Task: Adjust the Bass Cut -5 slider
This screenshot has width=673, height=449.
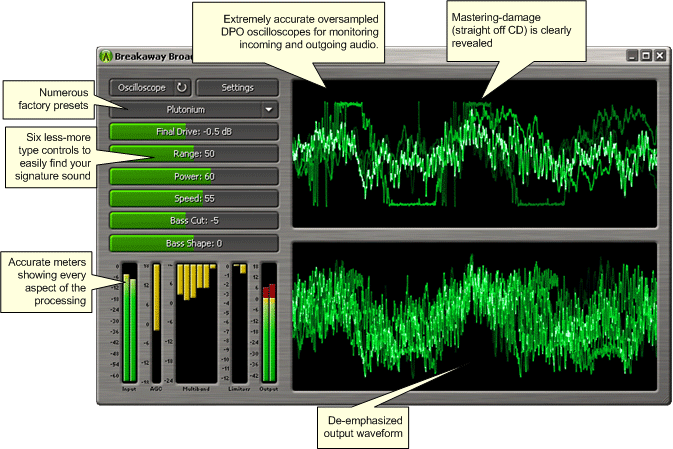Action: 194,221
